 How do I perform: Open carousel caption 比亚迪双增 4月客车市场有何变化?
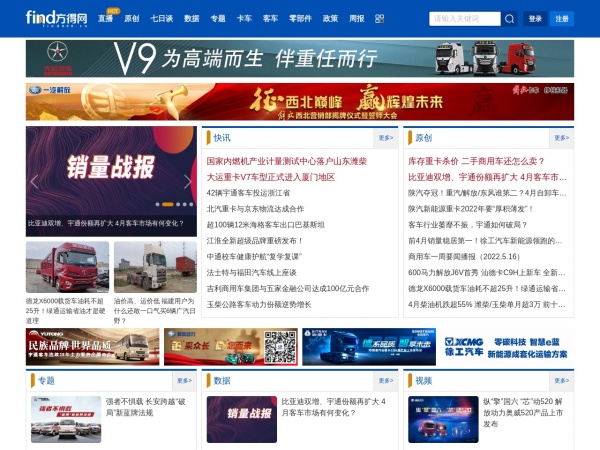coord(106,223)
